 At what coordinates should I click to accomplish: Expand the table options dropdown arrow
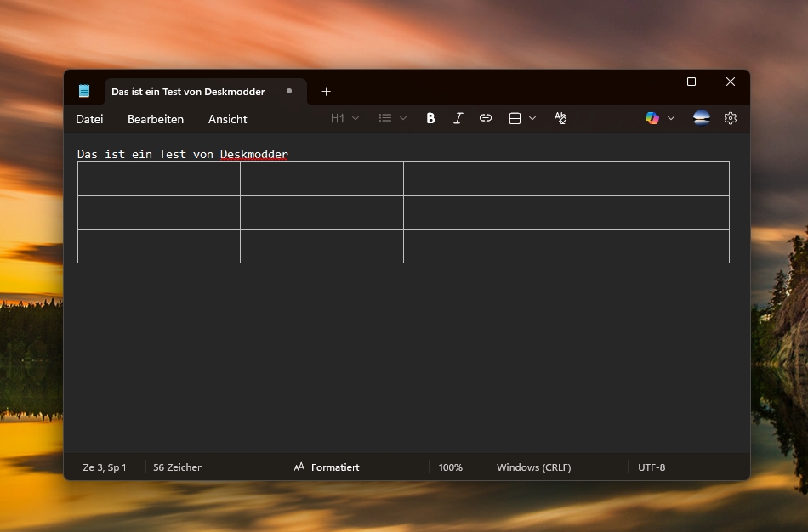532,118
